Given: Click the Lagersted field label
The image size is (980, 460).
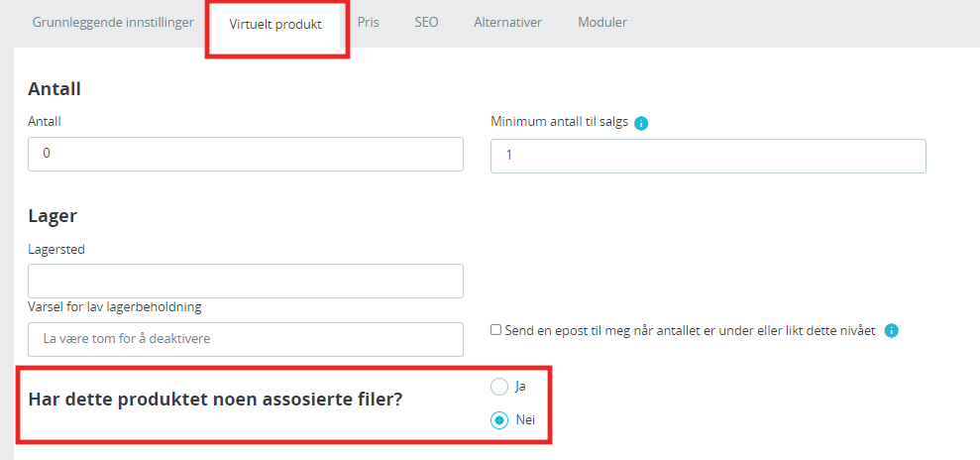Looking at the screenshot, I should 56,250.
